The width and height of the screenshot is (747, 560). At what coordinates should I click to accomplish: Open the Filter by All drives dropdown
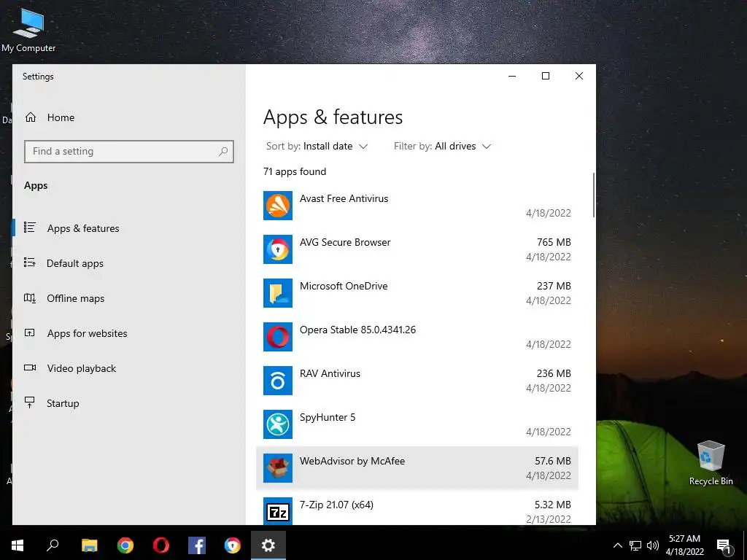pyautogui.click(x=442, y=146)
